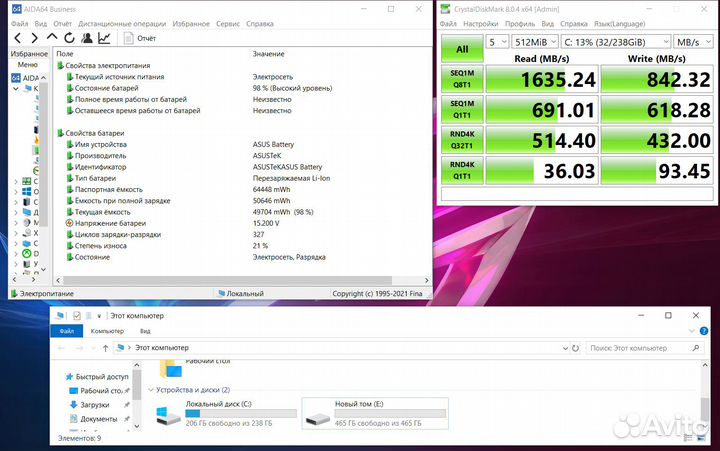Select Свойства батареи group header
This screenshot has height=451, width=720.
click(x=91, y=133)
